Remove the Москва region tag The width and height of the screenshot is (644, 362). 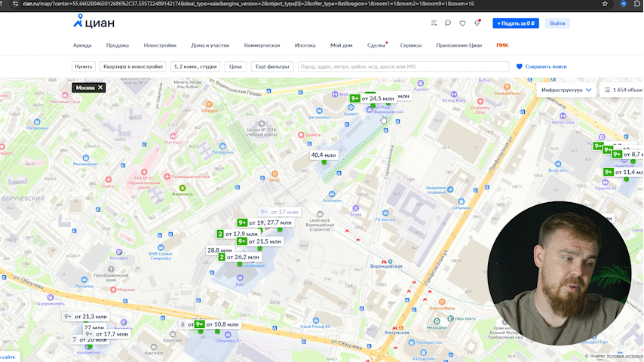click(100, 87)
